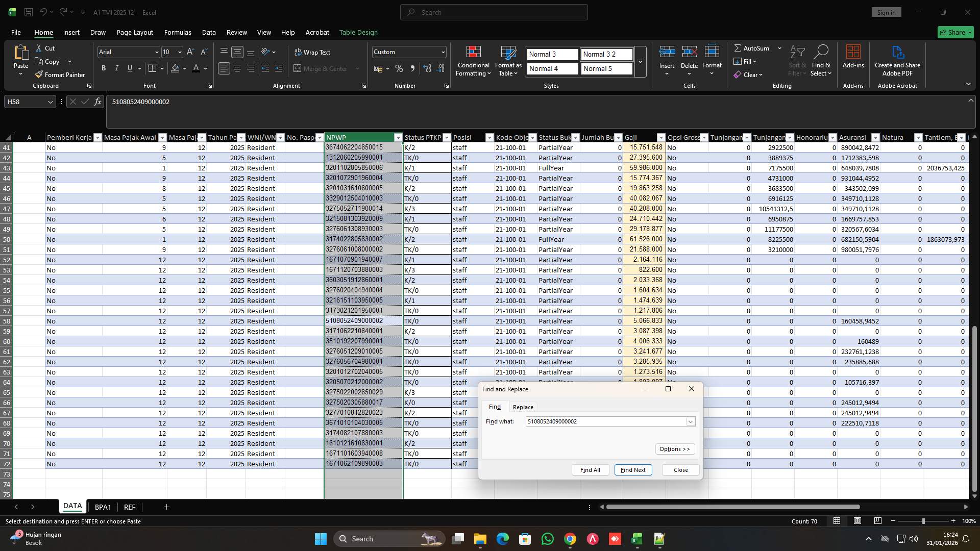Open Conditional Formatting options
Image resolution: width=980 pixels, height=551 pixels.
tap(473, 61)
